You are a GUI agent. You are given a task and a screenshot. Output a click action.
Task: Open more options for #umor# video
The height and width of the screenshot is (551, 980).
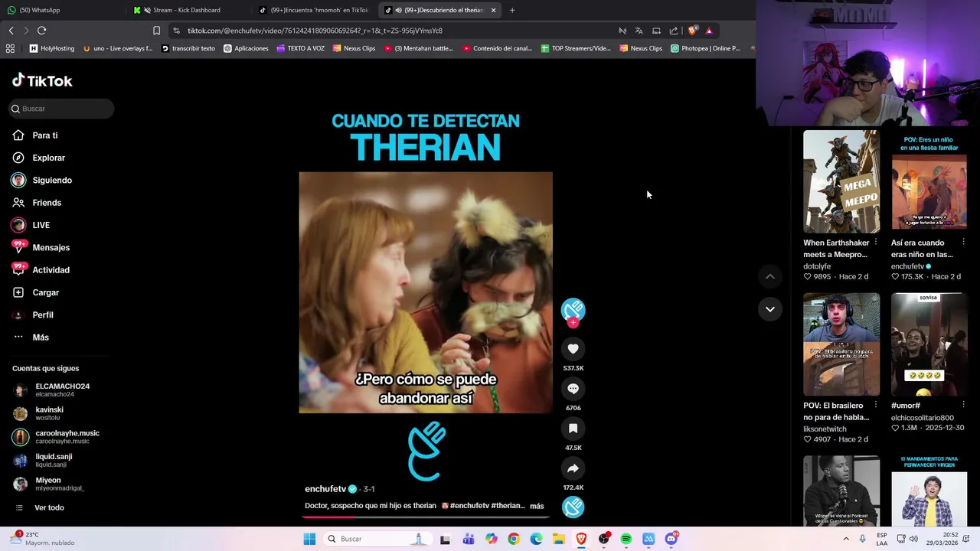963,405
